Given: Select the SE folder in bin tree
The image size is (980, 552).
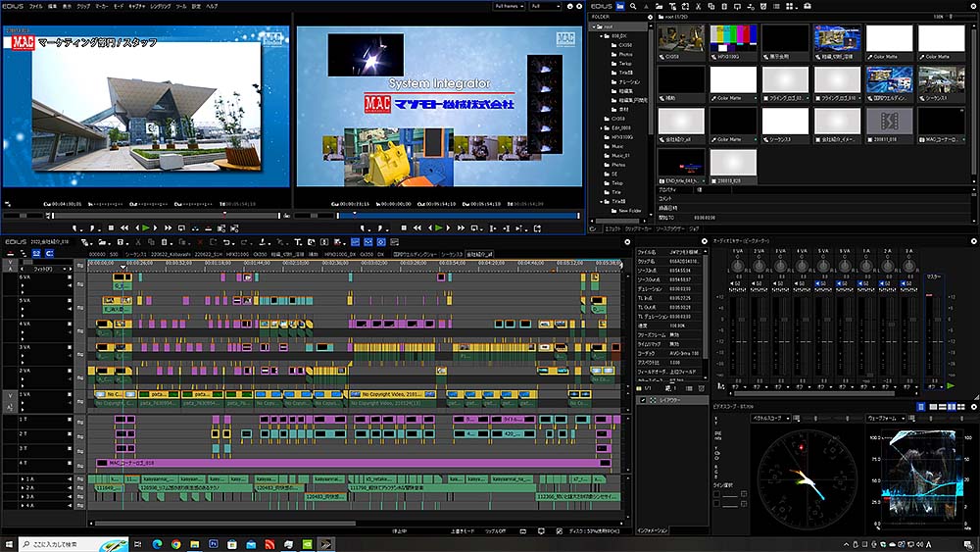Looking at the screenshot, I should point(614,174).
